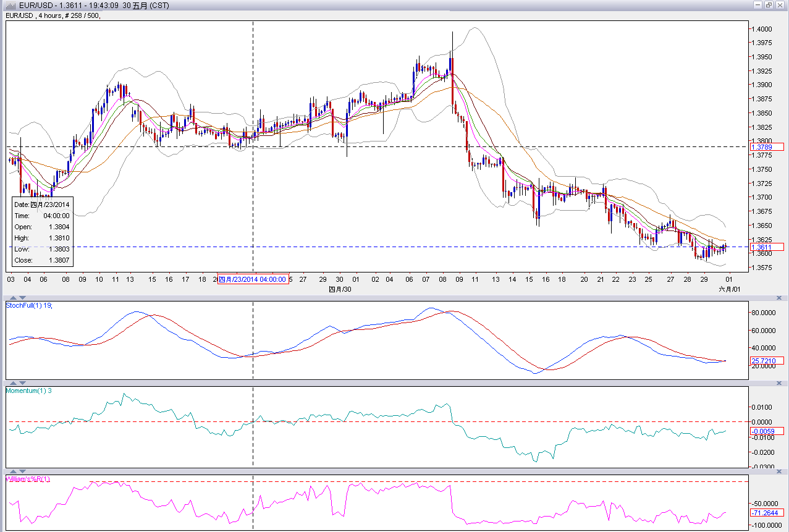Restore down the chart window
Screen dimensions: 789x532
[x=769, y=5]
